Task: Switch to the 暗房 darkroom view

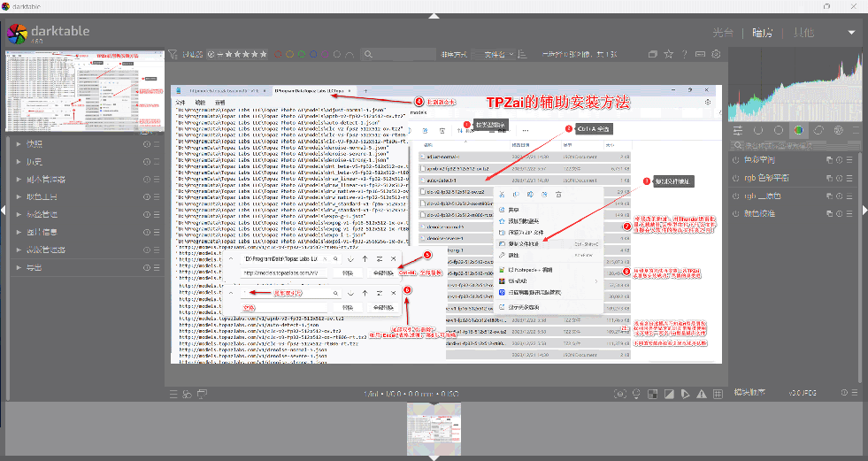Action: 763,33
